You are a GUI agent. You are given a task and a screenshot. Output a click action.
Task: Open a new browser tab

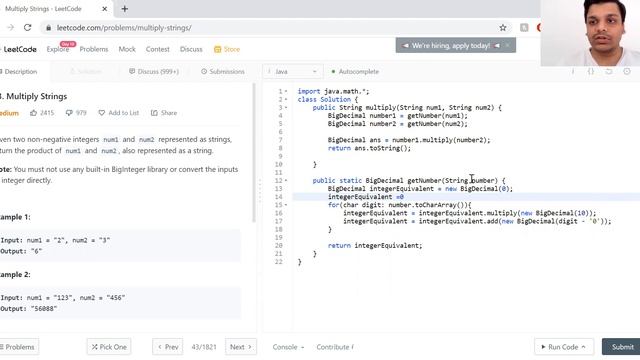pos(124,9)
